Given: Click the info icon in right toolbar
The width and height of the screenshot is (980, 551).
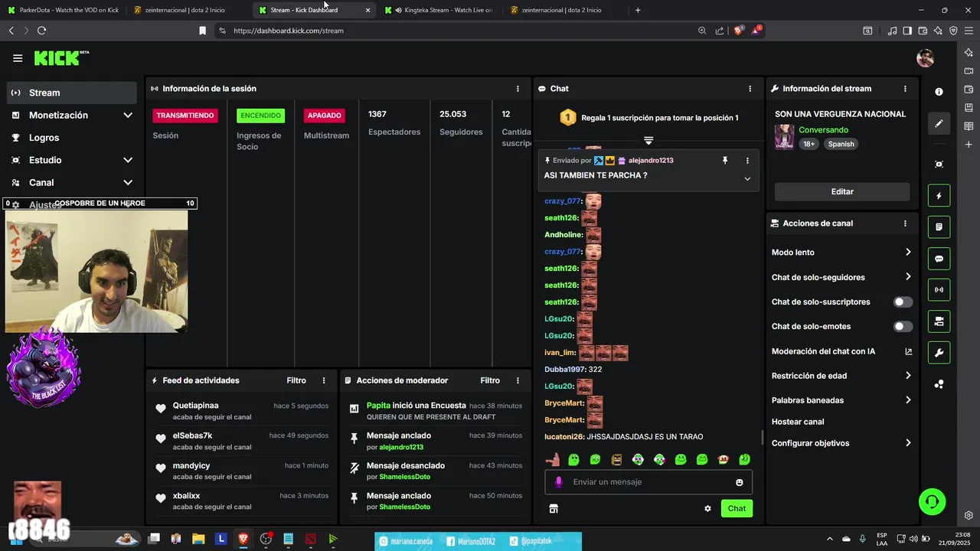Looking at the screenshot, I should click(939, 91).
